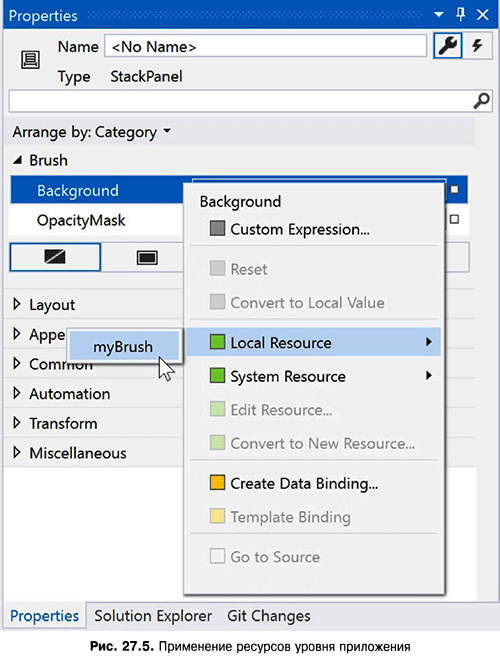Screen dimensions: 500x661
Task: Open the Properties window options dropdown arrow
Action: [439, 15]
